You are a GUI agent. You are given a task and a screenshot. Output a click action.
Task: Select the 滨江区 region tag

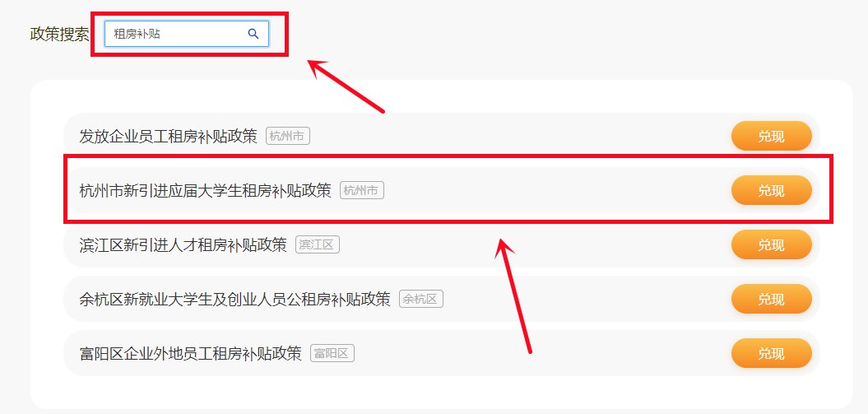click(318, 244)
